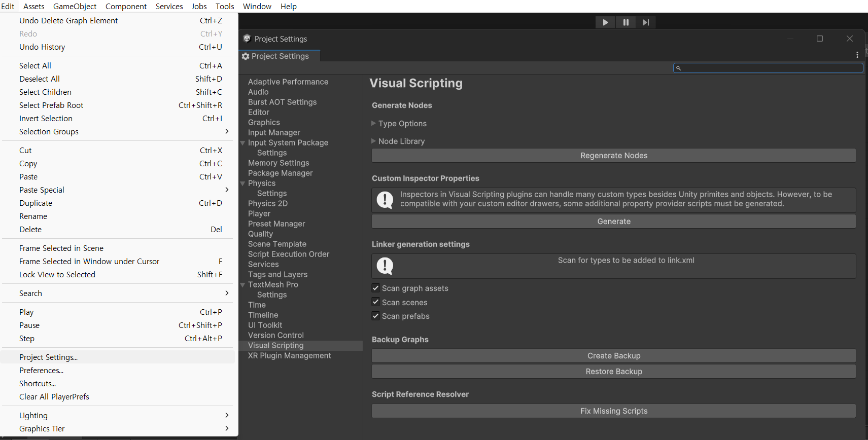Click the Create Backup button
Screen dimensions: 868x440
pyautogui.click(x=614, y=356)
